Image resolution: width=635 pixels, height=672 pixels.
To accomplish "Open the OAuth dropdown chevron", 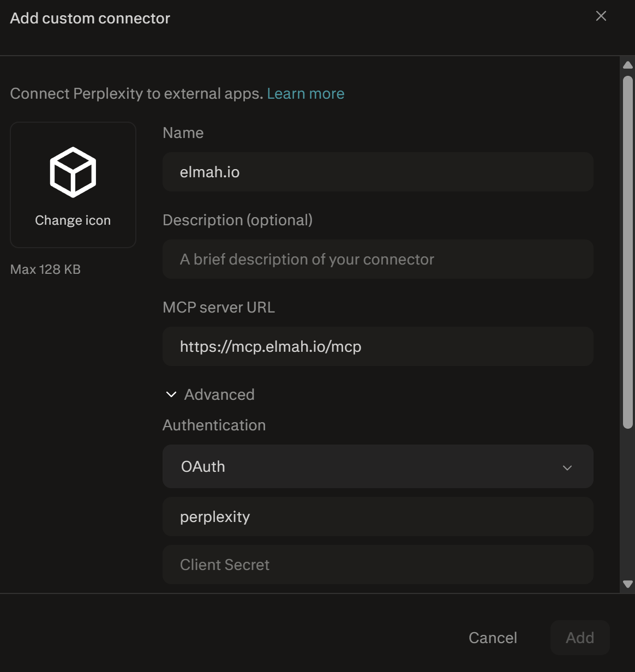I will coord(567,467).
